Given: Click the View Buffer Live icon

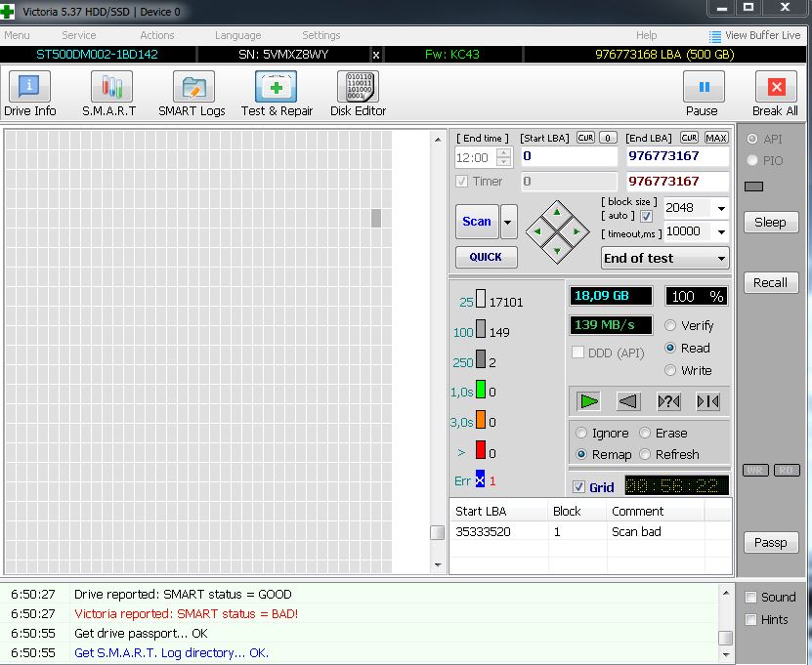Looking at the screenshot, I should (x=714, y=36).
